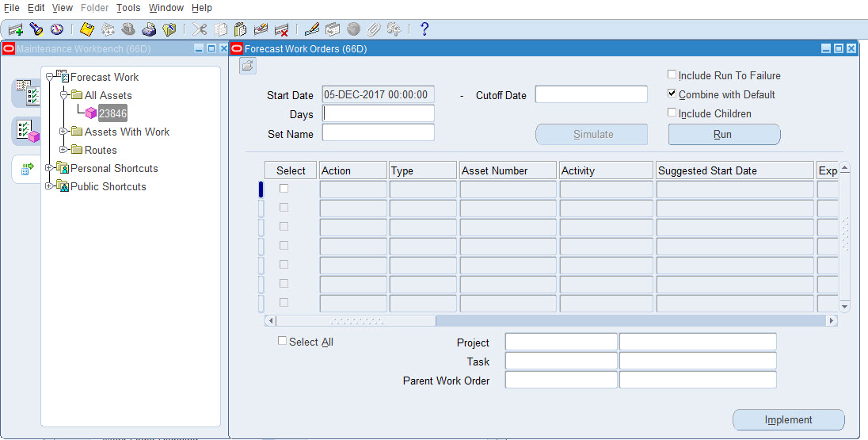
Task: Expand the Personal Shortcuts node
Action: [x=49, y=168]
